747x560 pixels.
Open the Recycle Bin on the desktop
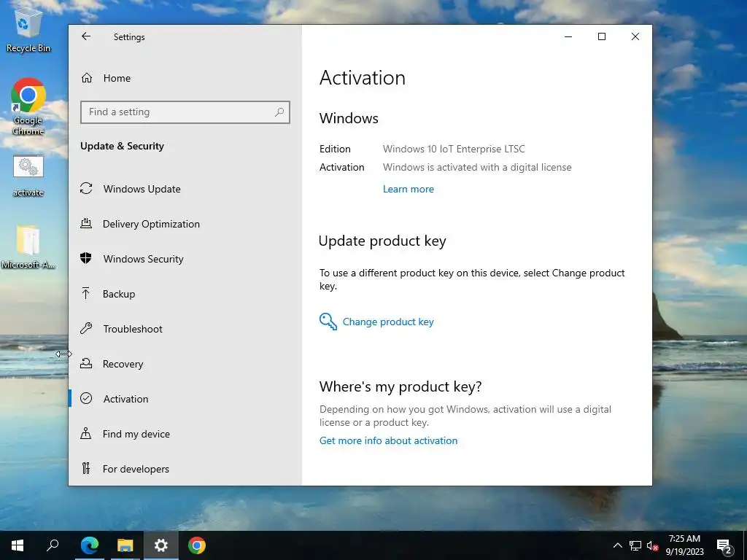(28, 30)
